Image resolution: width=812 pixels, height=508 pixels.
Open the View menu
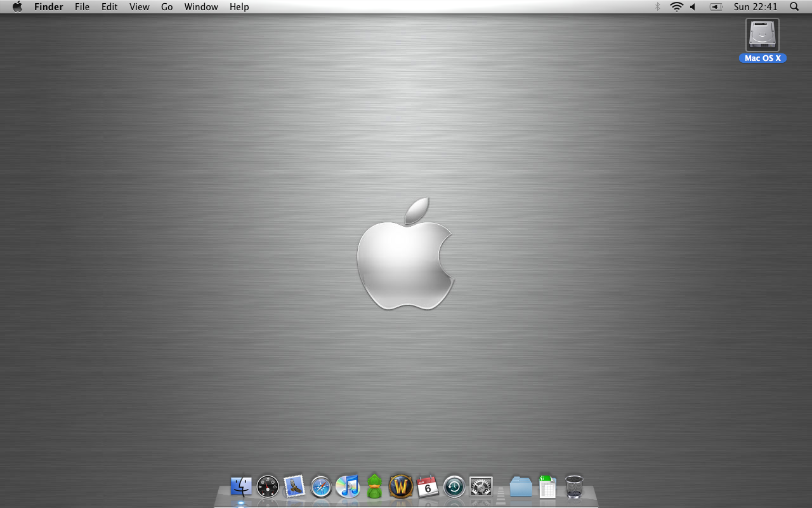click(x=140, y=7)
